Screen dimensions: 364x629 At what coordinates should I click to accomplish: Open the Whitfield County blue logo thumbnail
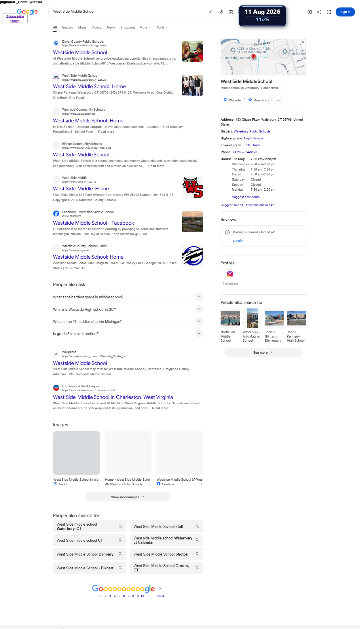point(192,256)
